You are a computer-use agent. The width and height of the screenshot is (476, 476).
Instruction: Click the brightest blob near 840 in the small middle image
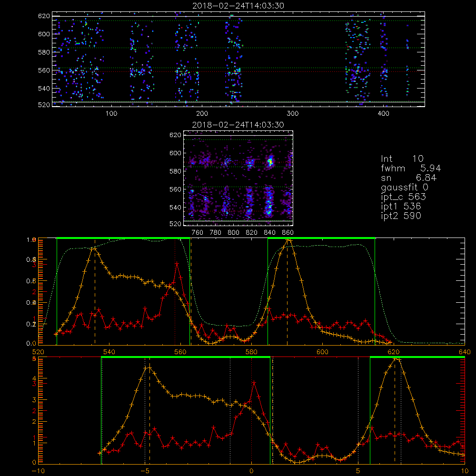[x=270, y=161]
